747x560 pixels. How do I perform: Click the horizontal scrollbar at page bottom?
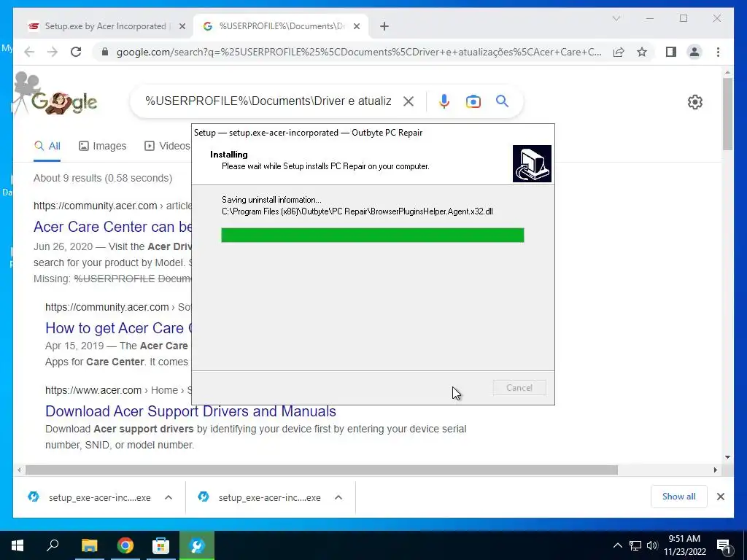pyautogui.click(x=322, y=470)
